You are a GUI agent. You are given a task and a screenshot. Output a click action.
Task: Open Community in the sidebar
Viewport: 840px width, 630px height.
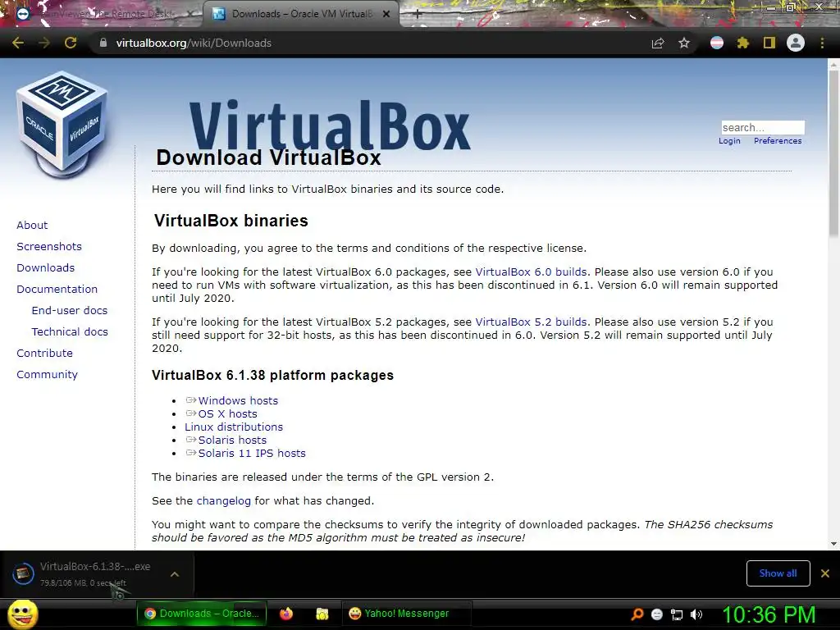pos(47,375)
